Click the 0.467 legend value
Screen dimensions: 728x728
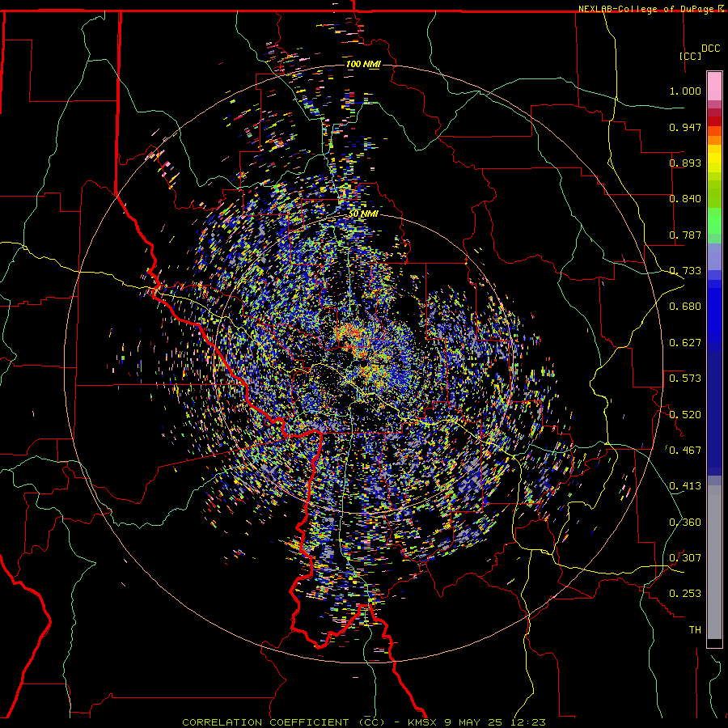coord(685,450)
